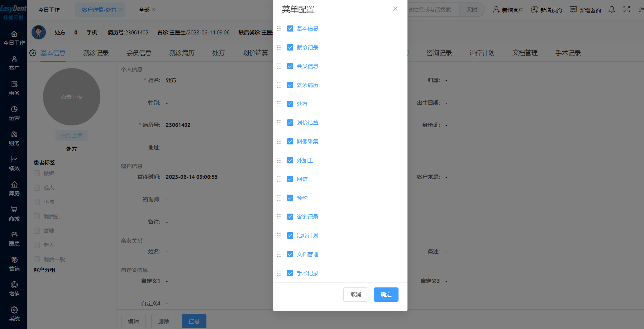This screenshot has width=644, height=329.
Task: Open the 客户 sidebar section
Action: (14, 63)
